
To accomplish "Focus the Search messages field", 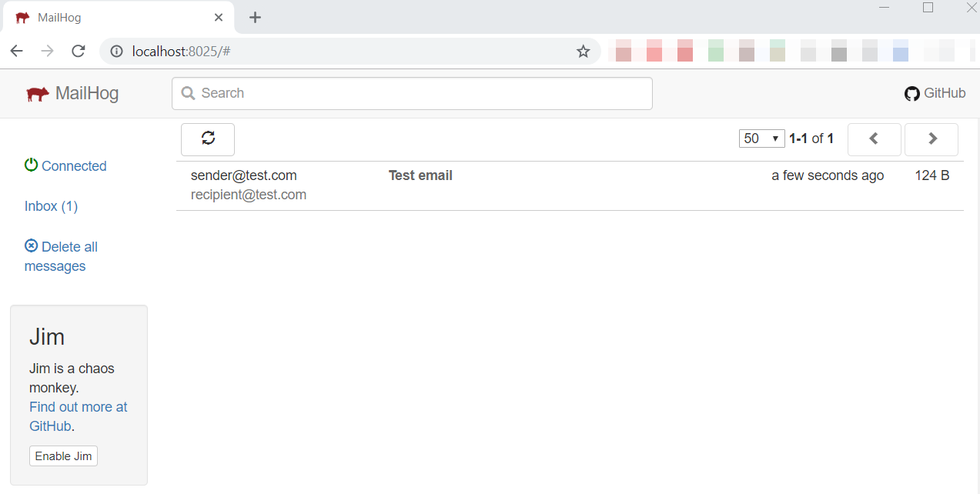I will [x=412, y=94].
